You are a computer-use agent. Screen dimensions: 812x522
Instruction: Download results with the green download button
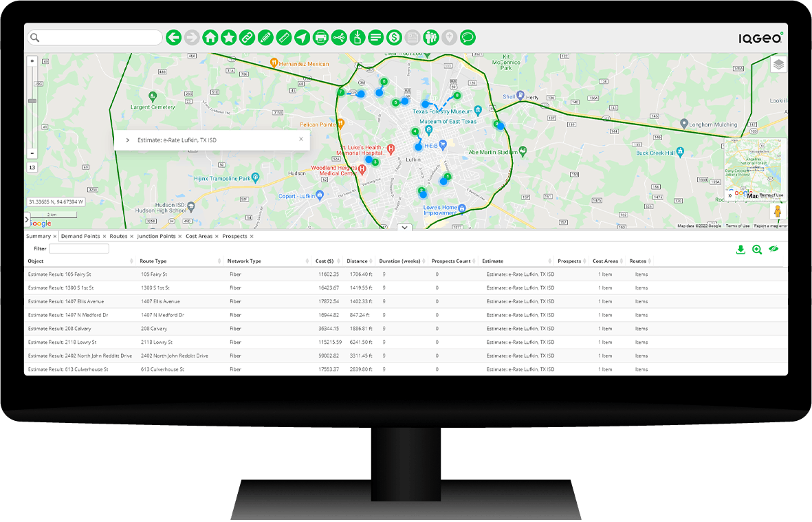click(x=740, y=249)
